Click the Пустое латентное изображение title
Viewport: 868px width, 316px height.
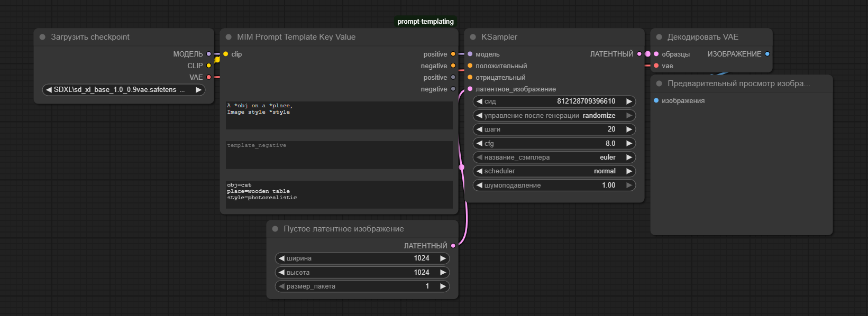pos(344,229)
